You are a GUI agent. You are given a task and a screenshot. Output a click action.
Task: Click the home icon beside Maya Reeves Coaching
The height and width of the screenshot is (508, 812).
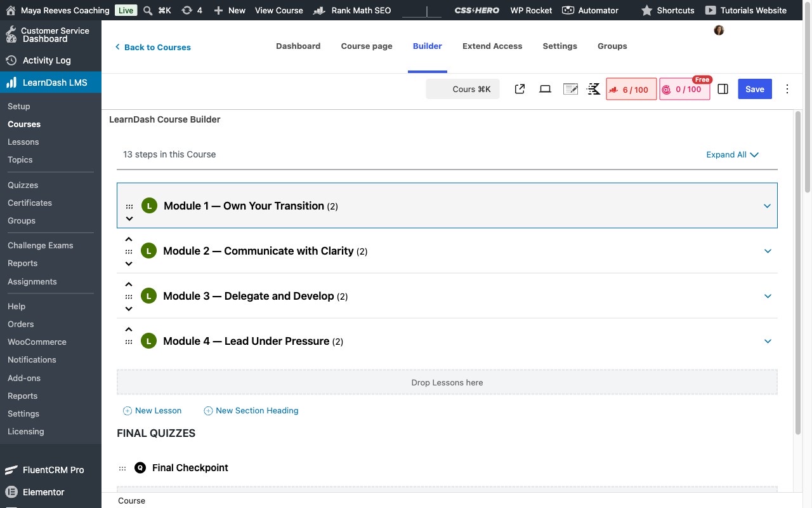pyautogui.click(x=10, y=10)
